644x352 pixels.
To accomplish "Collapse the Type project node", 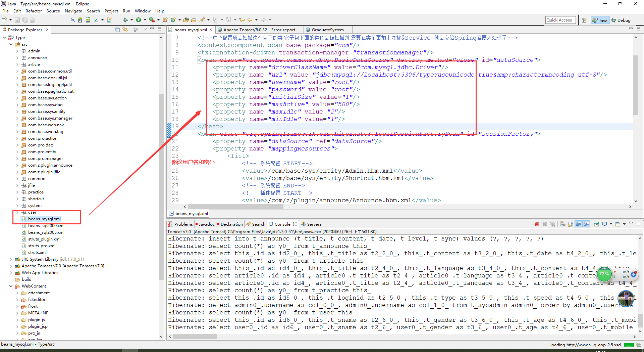I will (x=4, y=38).
